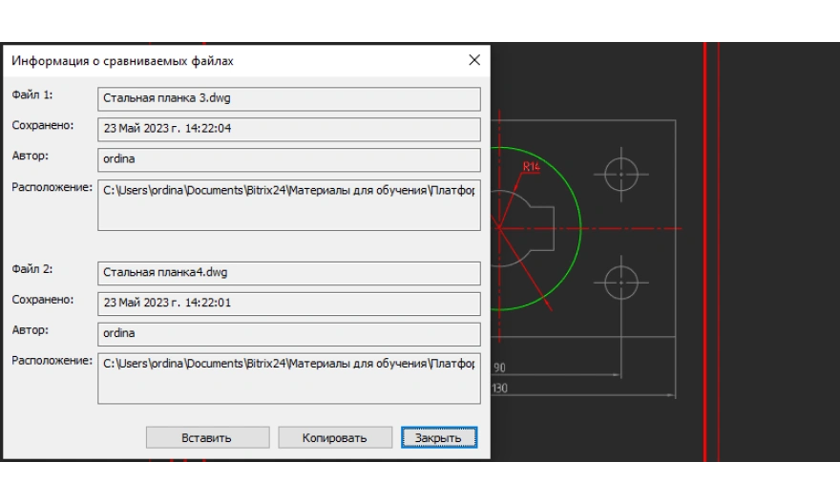Click the 90 dimension text
The width and height of the screenshot is (840, 504).
tap(499, 367)
